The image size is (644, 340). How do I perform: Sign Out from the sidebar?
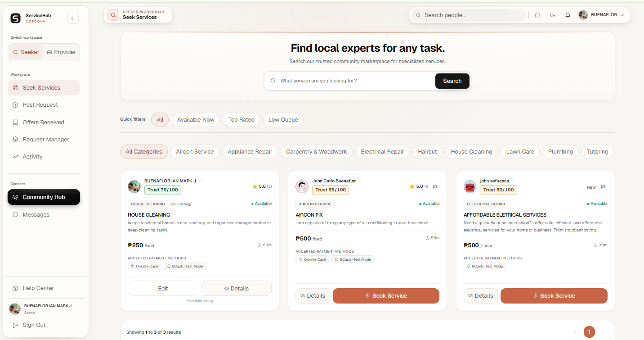(x=44, y=325)
